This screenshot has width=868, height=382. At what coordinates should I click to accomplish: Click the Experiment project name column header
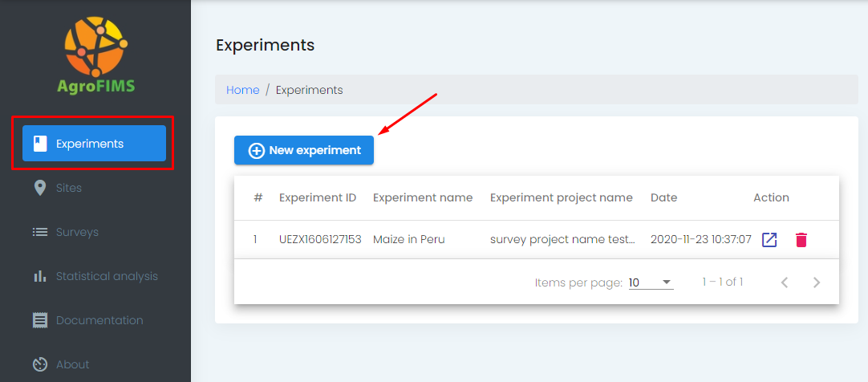(x=562, y=197)
